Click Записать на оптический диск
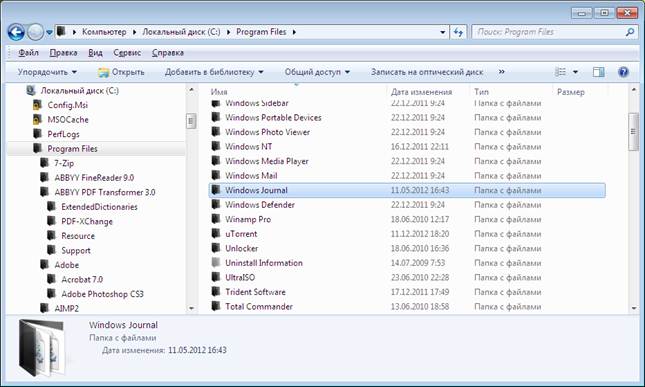 (x=427, y=72)
